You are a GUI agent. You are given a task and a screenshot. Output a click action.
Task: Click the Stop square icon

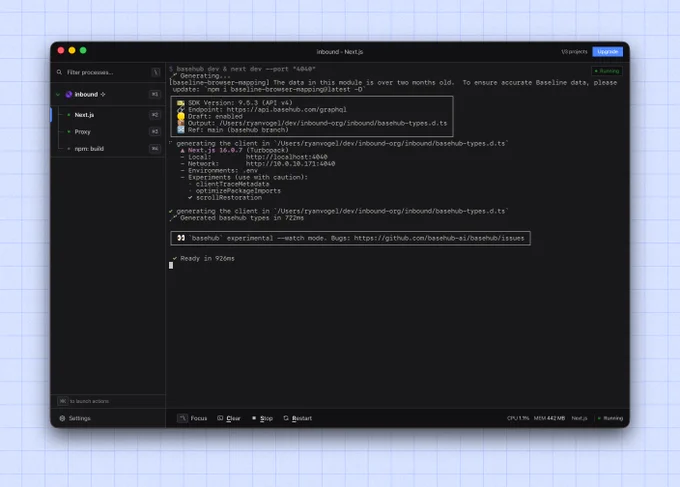(254, 418)
